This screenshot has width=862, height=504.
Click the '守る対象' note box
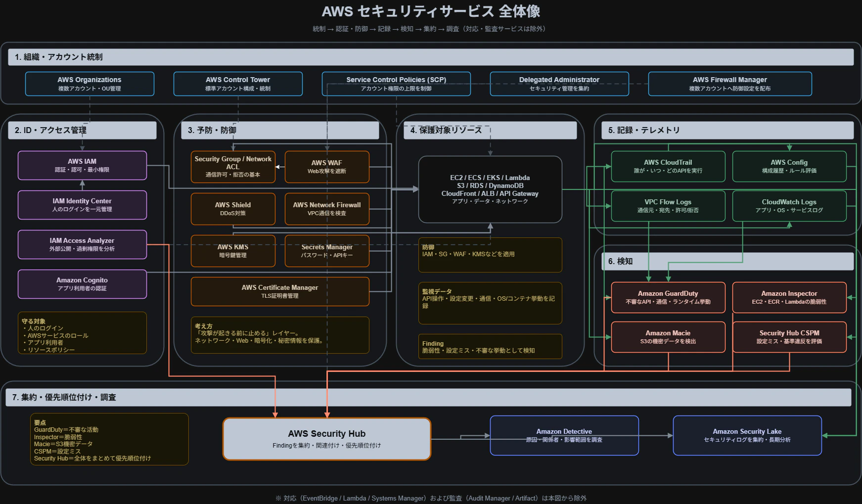click(82, 333)
